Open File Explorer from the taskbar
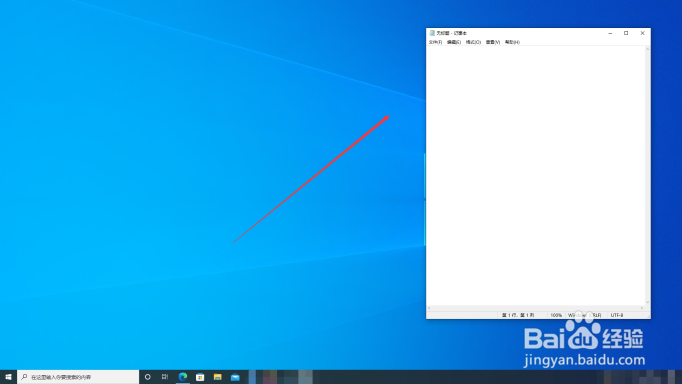 pyautogui.click(x=217, y=377)
